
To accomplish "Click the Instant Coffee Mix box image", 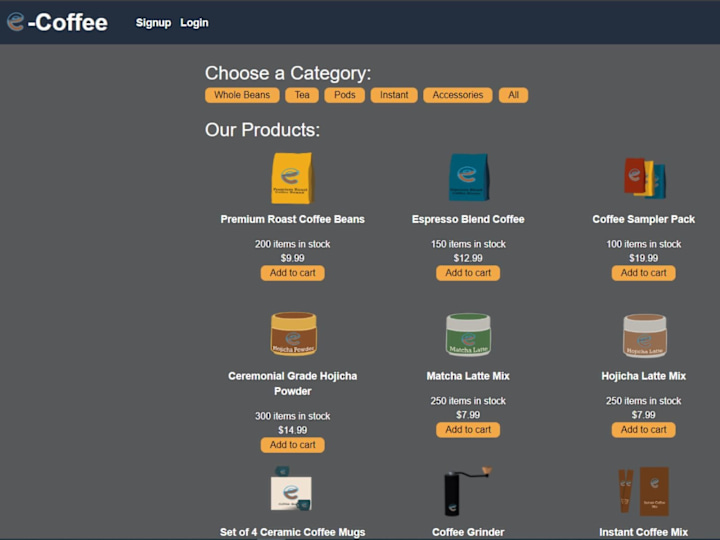I will (x=644, y=491).
